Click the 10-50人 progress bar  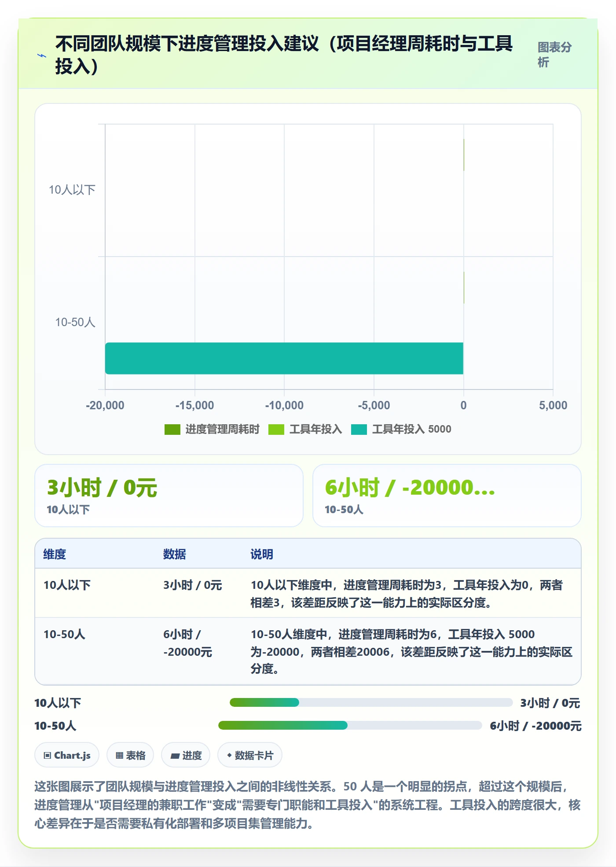click(350, 725)
